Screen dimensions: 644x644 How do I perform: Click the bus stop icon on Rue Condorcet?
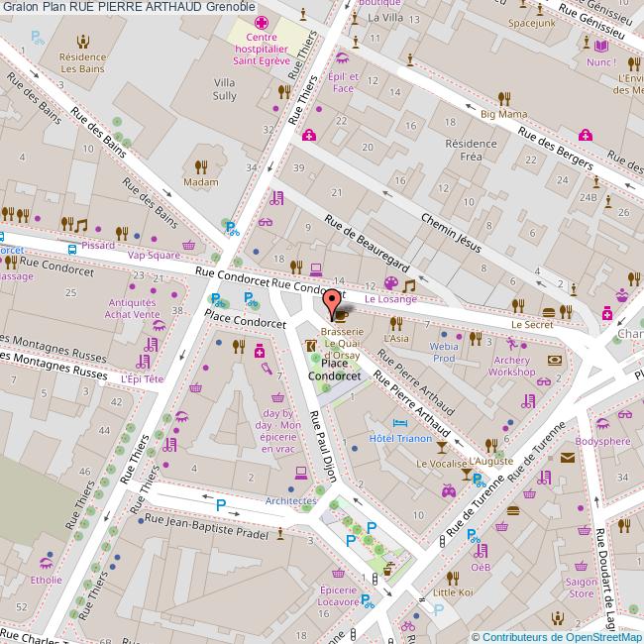[x=71, y=248]
